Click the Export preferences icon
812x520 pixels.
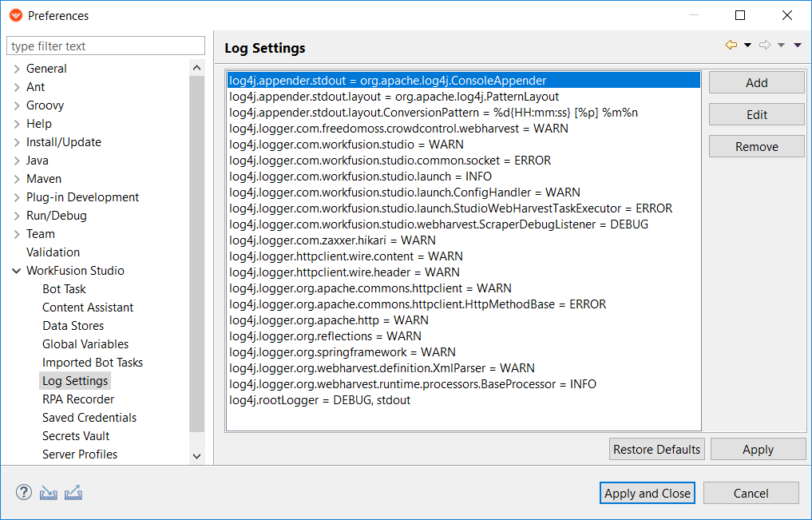pyautogui.click(x=73, y=493)
